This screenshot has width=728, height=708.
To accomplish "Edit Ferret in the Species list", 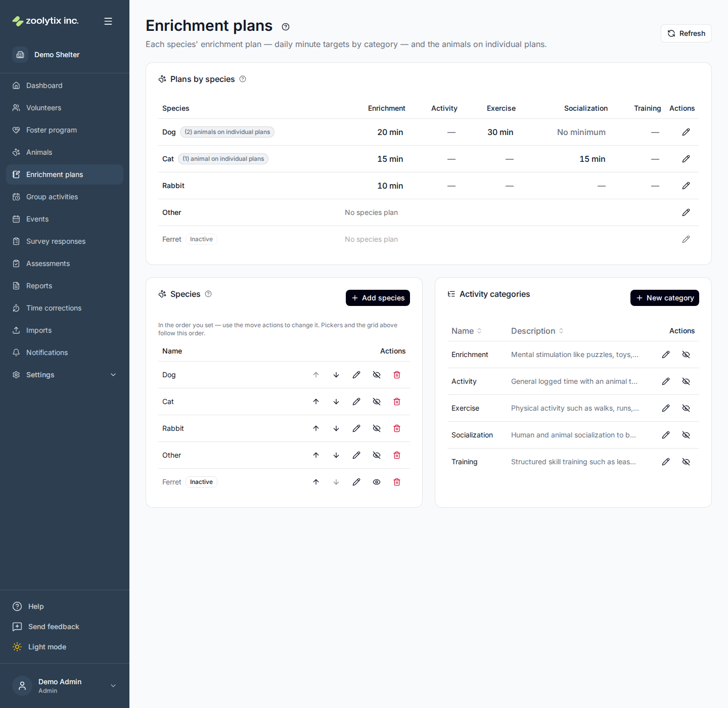I will click(356, 482).
